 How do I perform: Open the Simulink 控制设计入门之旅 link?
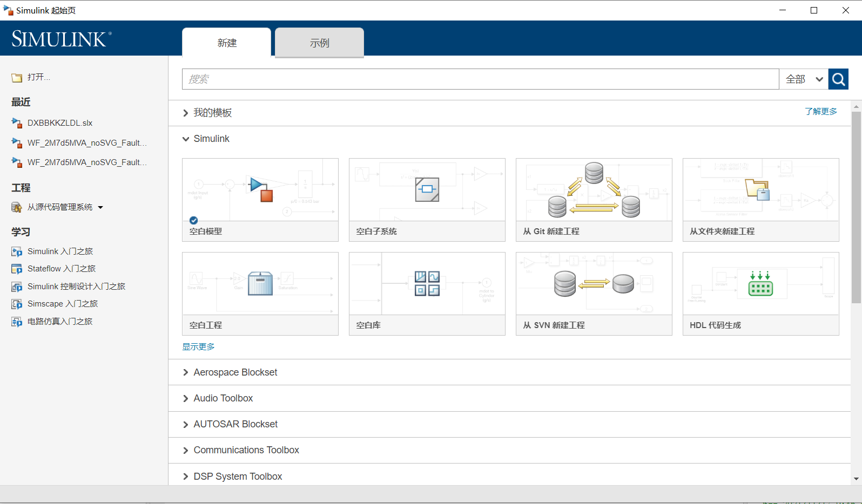click(76, 287)
